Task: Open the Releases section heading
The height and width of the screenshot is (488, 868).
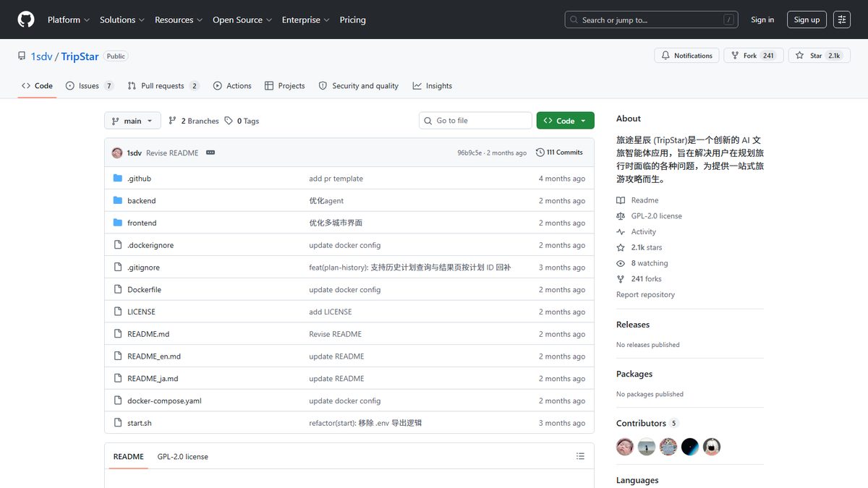Action: pyautogui.click(x=633, y=325)
